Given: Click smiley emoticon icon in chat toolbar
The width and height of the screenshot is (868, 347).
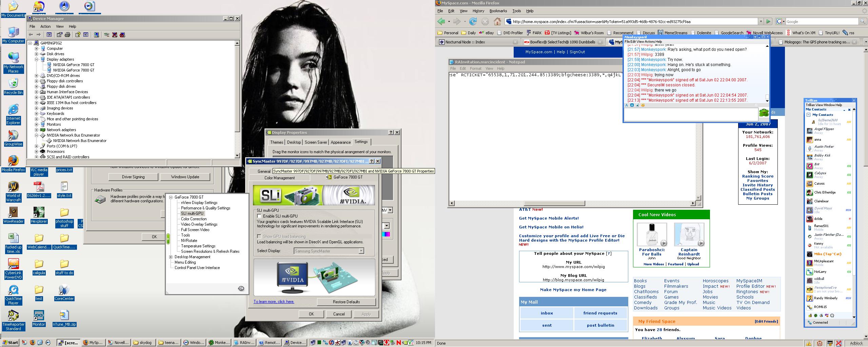Looking at the screenshot, I should click(643, 105).
